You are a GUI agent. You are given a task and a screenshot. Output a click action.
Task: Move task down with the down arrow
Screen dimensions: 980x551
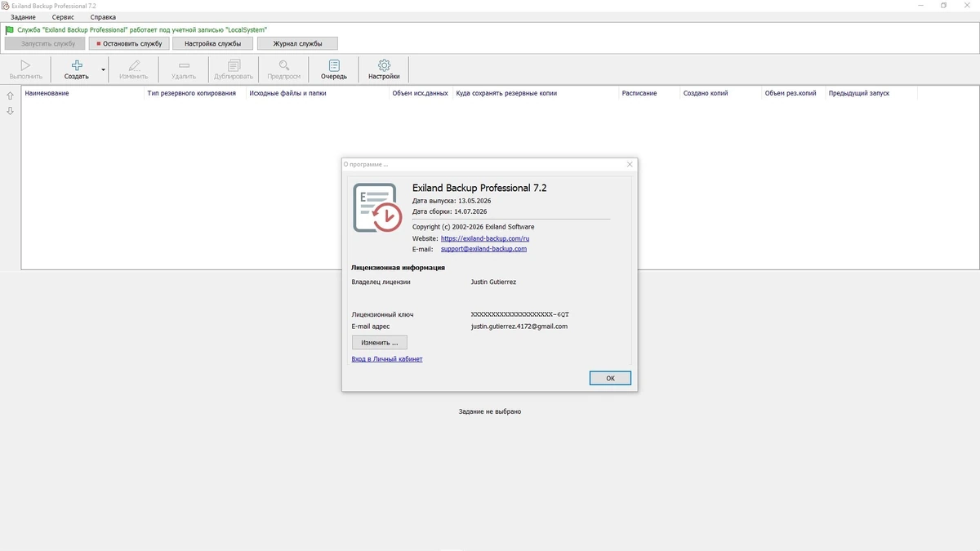coord(10,111)
